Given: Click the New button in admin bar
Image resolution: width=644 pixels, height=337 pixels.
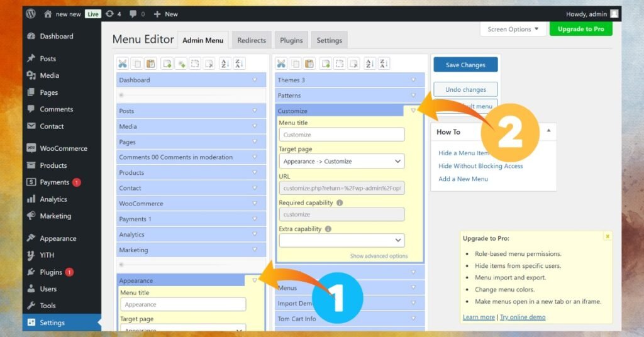Looking at the screenshot, I should (x=165, y=14).
